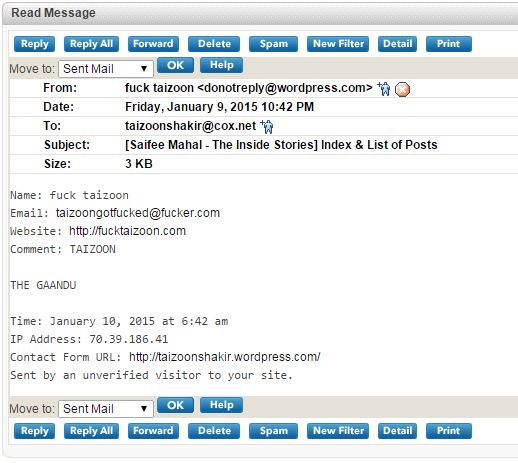The height and width of the screenshot is (463, 518).
Task: Block sender red X icon
Action: pyautogui.click(x=402, y=89)
